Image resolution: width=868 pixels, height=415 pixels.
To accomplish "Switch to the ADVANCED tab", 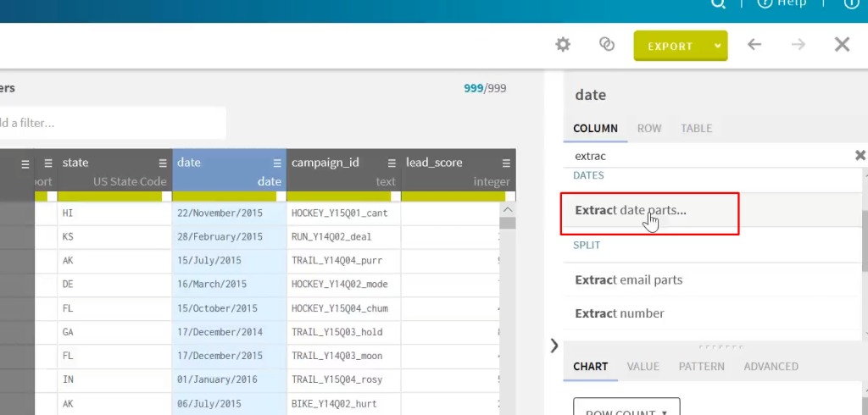I will pyautogui.click(x=771, y=367).
